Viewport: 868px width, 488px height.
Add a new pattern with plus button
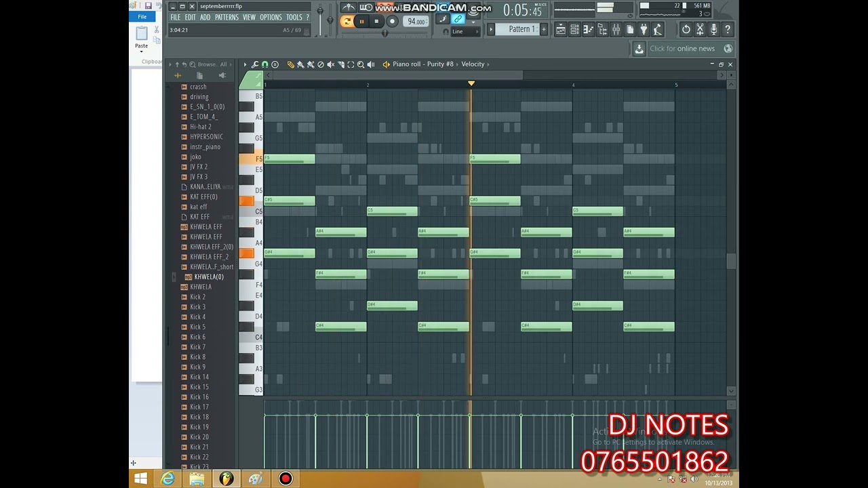coord(543,29)
